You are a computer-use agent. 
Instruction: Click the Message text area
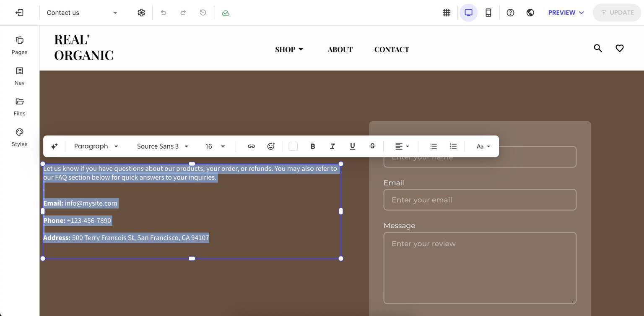coord(480,268)
